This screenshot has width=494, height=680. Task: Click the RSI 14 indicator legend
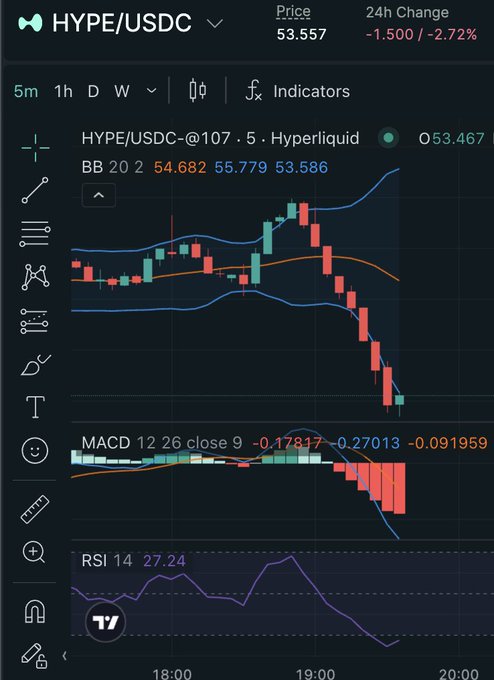[x=107, y=561]
